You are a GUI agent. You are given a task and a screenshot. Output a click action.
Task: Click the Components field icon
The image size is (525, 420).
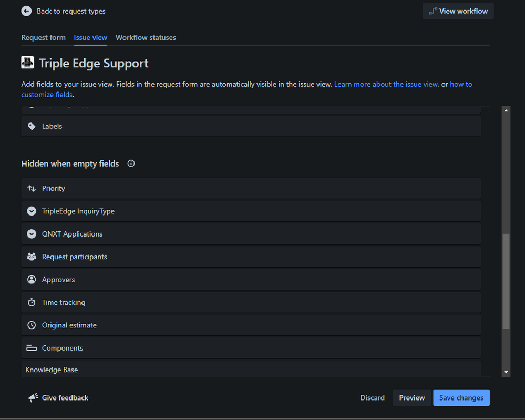click(32, 348)
